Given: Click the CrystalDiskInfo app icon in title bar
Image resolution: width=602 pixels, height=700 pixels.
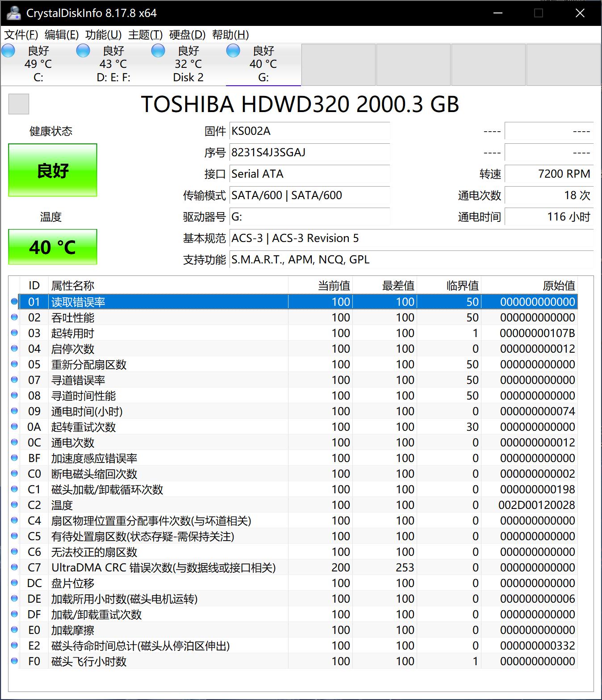Looking at the screenshot, I should point(13,13).
